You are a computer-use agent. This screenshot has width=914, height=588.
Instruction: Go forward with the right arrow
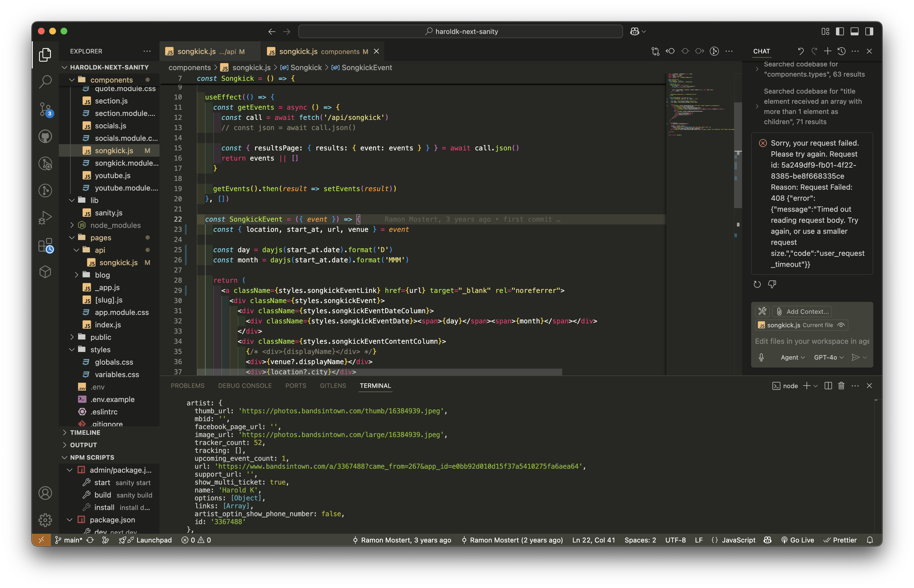[x=286, y=31]
